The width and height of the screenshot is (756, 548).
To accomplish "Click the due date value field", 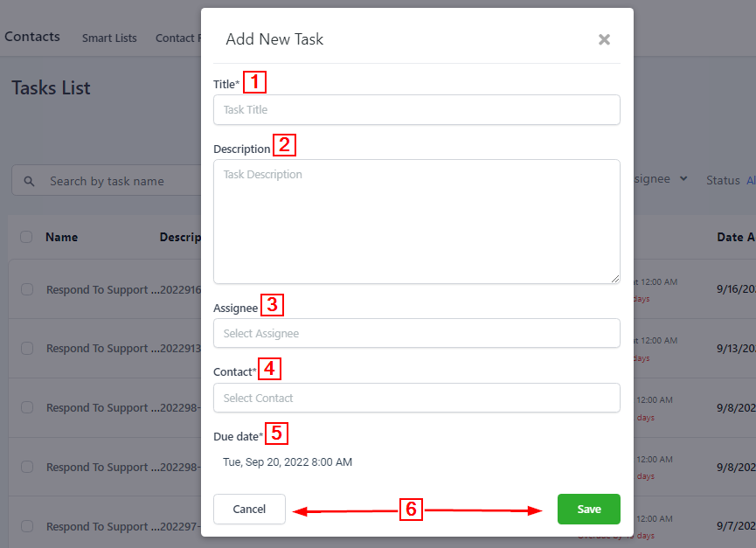I will [288, 462].
